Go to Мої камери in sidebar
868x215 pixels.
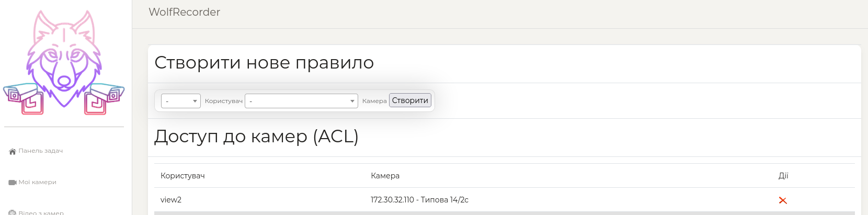click(x=37, y=182)
